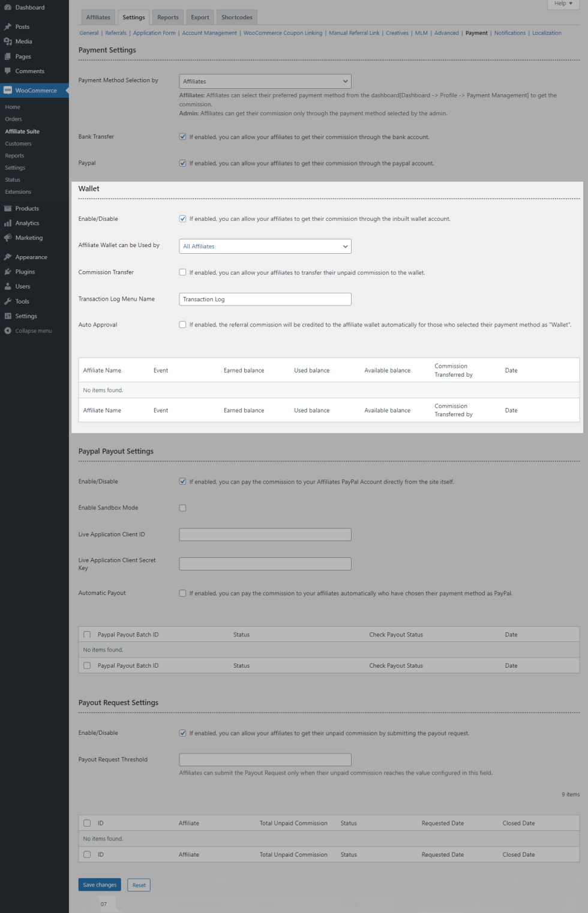Click the Collapse menu arrow icon
Image resolution: width=588 pixels, height=913 pixels.
(x=8, y=331)
